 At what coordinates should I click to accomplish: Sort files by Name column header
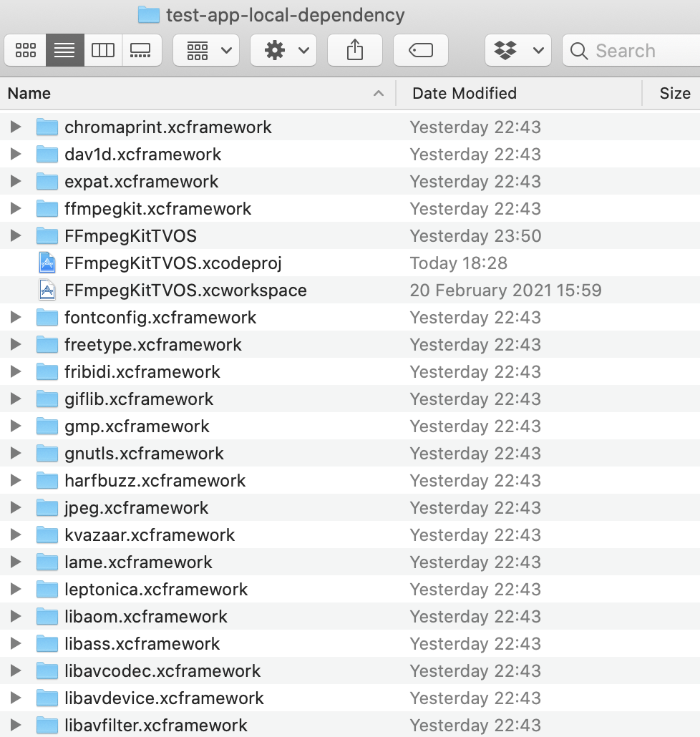193,93
